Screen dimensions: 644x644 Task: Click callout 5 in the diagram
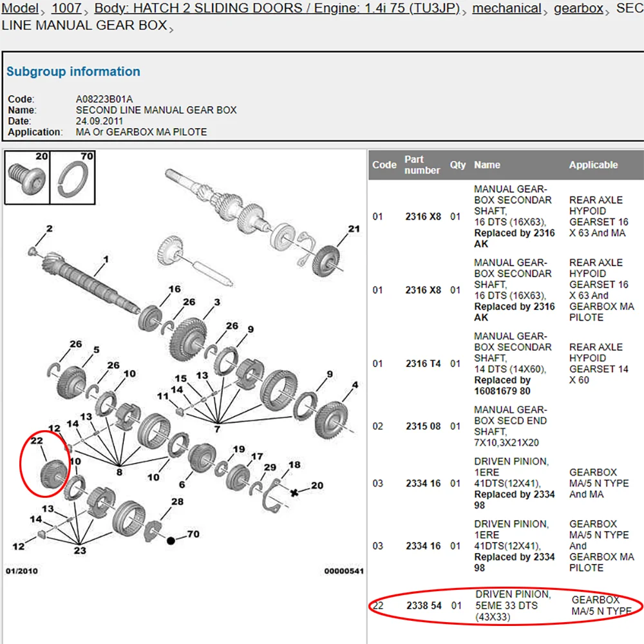tap(96, 350)
